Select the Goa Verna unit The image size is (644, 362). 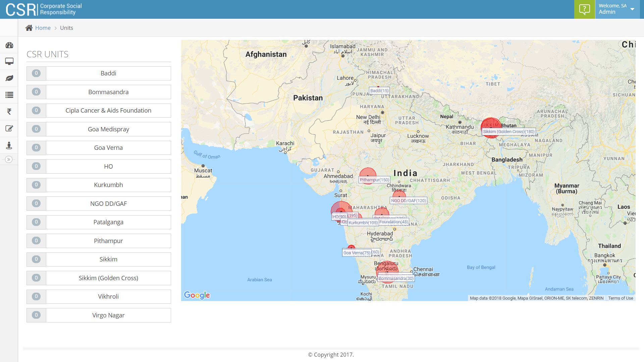coord(108,148)
